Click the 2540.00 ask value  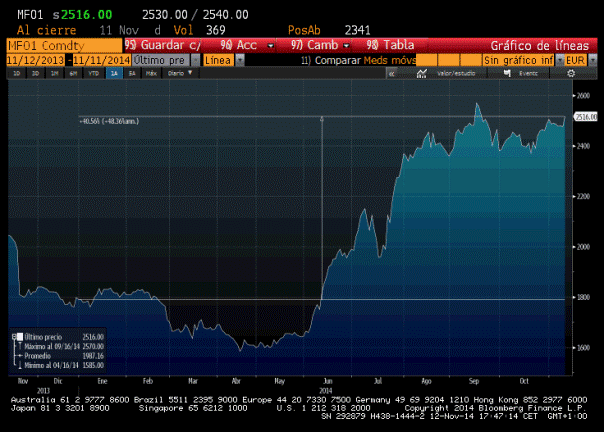(x=225, y=15)
